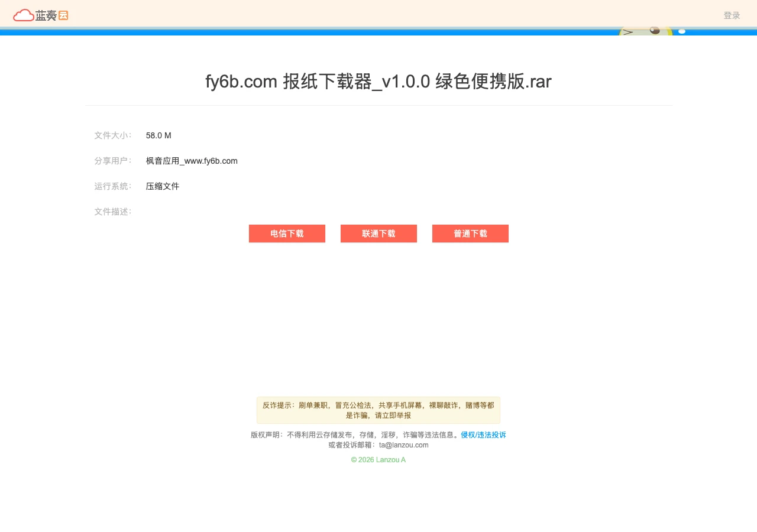The width and height of the screenshot is (757, 532).
Task: Click the 文件描述 label
Action: point(113,212)
